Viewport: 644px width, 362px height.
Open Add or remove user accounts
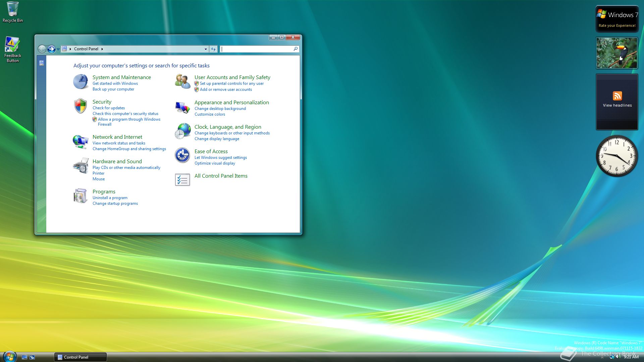pos(226,89)
